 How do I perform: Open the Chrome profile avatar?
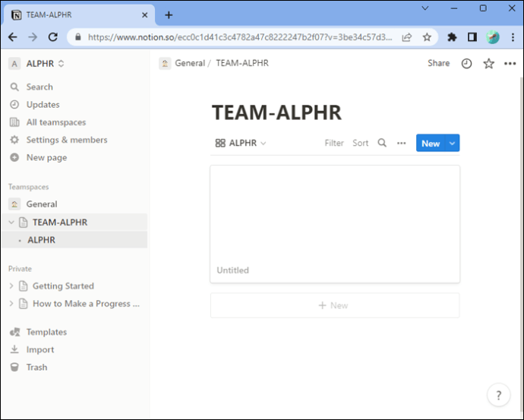pos(493,37)
